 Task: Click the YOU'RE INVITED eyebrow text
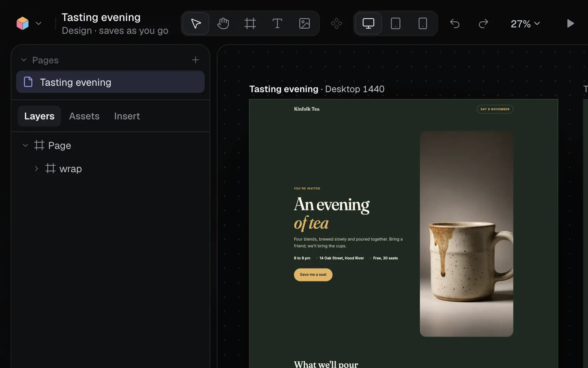click(307, 188)
